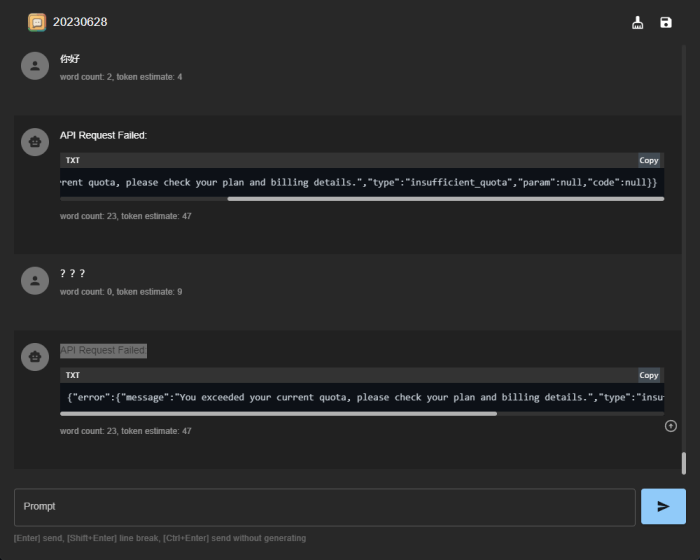Click the user avatar beside the ? ? ? message
Viewport: 700px width, 560px height.
[35, 281]
